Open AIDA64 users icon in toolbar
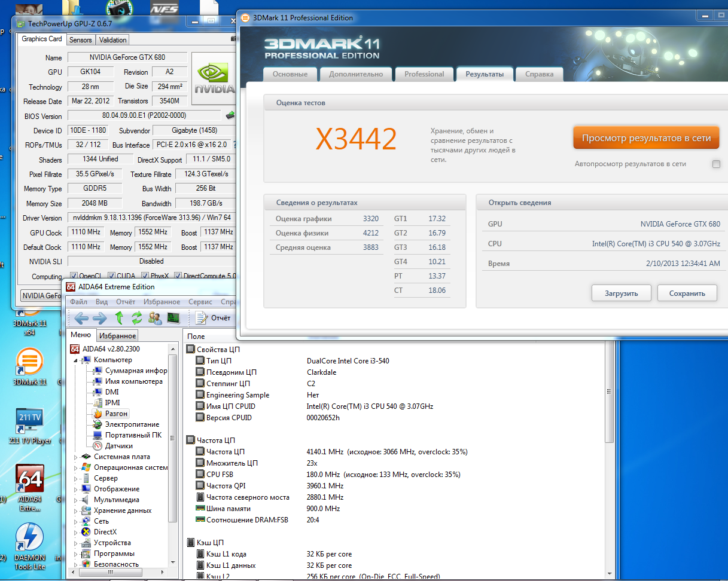Image resolution: width=728 pixels, height=581 pixels. pyautogui.click(x=155, y=317)
